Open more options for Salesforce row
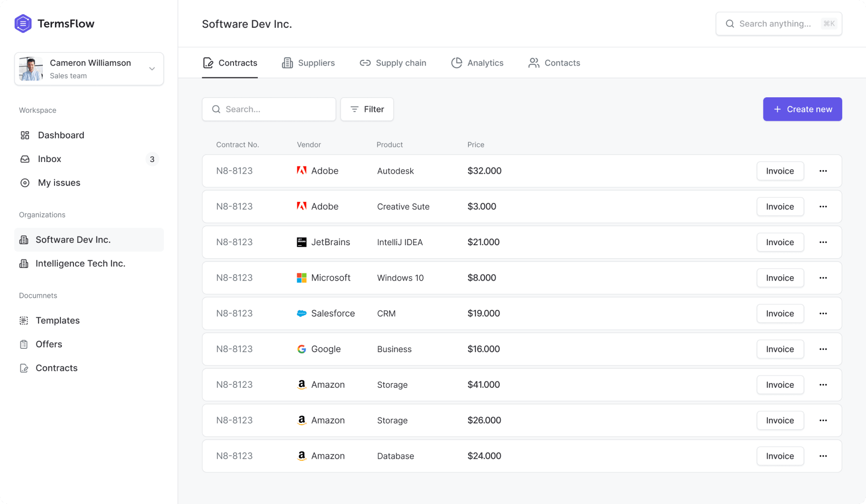This screenshot has width=866, height=504. coord(823,314)
